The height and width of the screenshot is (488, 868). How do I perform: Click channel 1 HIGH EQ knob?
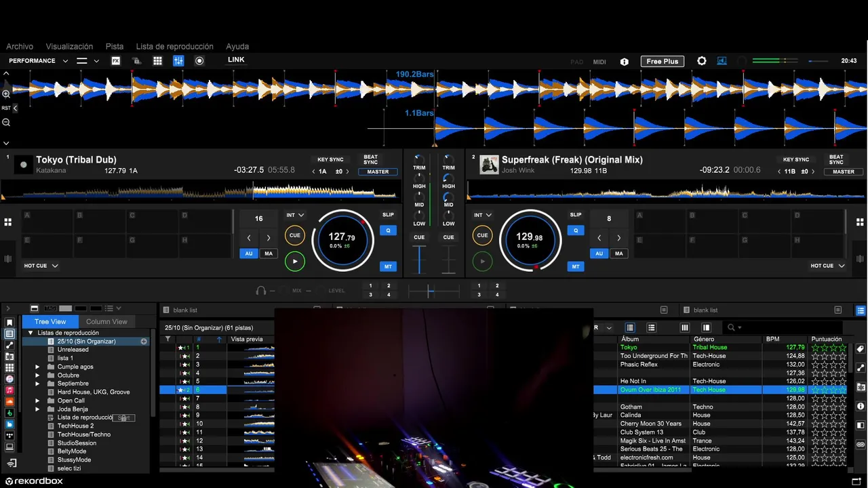click(x=419, y=178)
